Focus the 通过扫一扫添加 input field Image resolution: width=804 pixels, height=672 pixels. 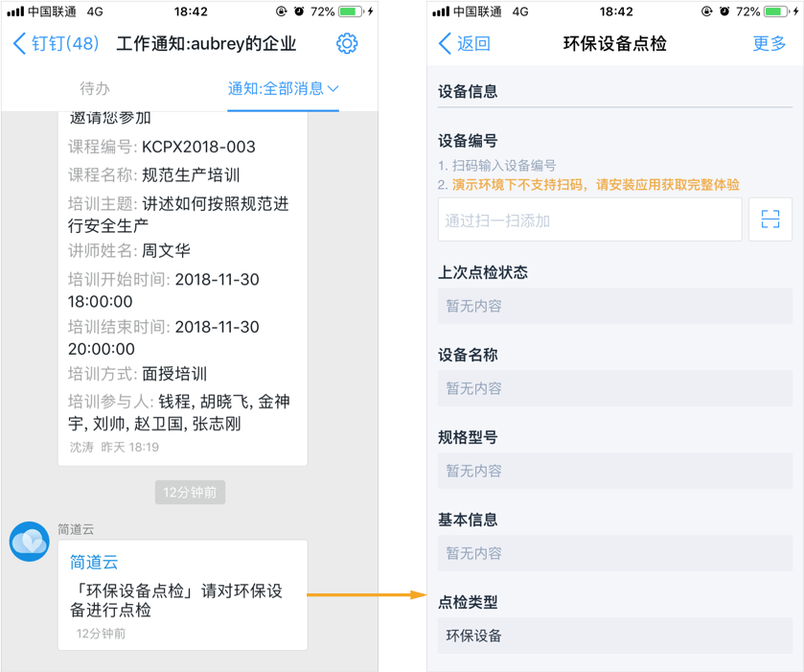pyautogui.click(x=589, y=219)
